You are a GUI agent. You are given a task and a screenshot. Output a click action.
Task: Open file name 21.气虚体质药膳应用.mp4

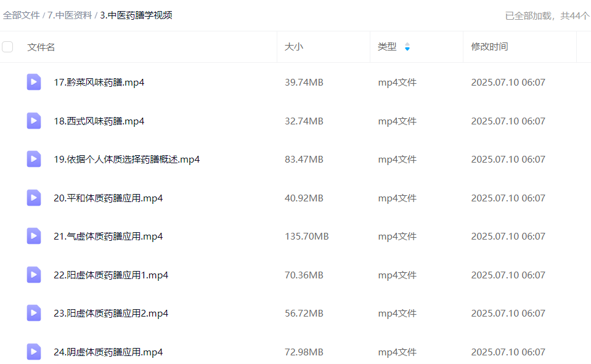(108, 237)
